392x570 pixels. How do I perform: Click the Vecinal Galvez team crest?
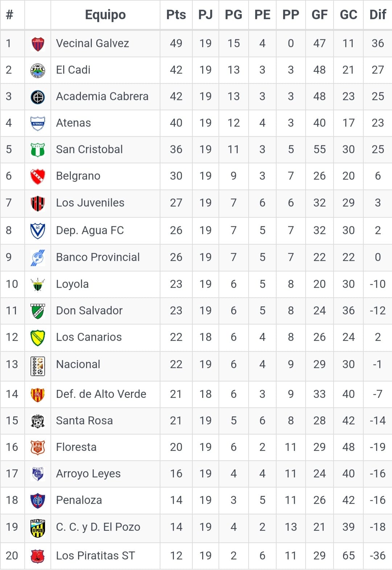tap(38, 44)
